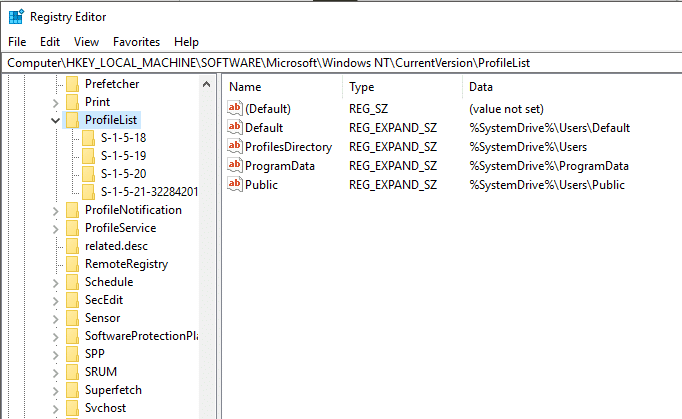Open the View menu
The height and width of the screenshot is (419, 682).
pyautogui.click(x=86, y=42)
